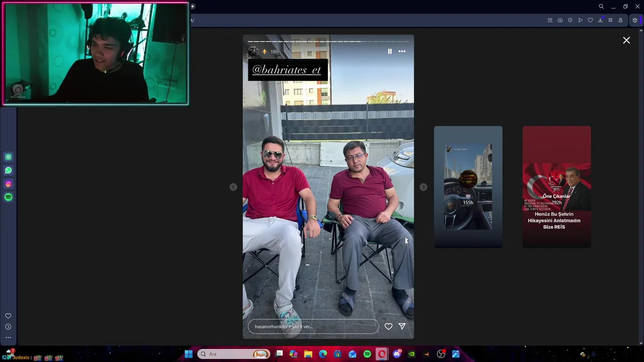Open the profile account toolbar icon
This screenshot has height=362, width=644.
pyautogui.click(x=620, y=20)
